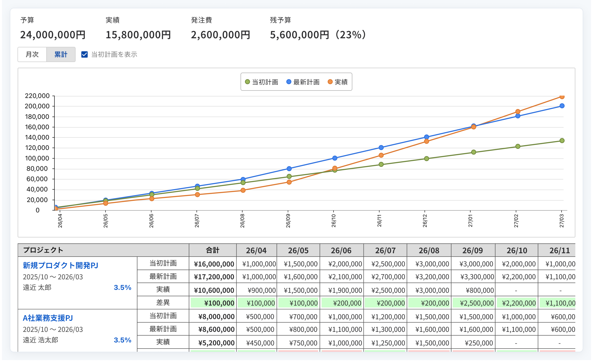Click the orange 実績 point at 26/11
The width and height of the screenshot is (593, 364).
[381, 155]
